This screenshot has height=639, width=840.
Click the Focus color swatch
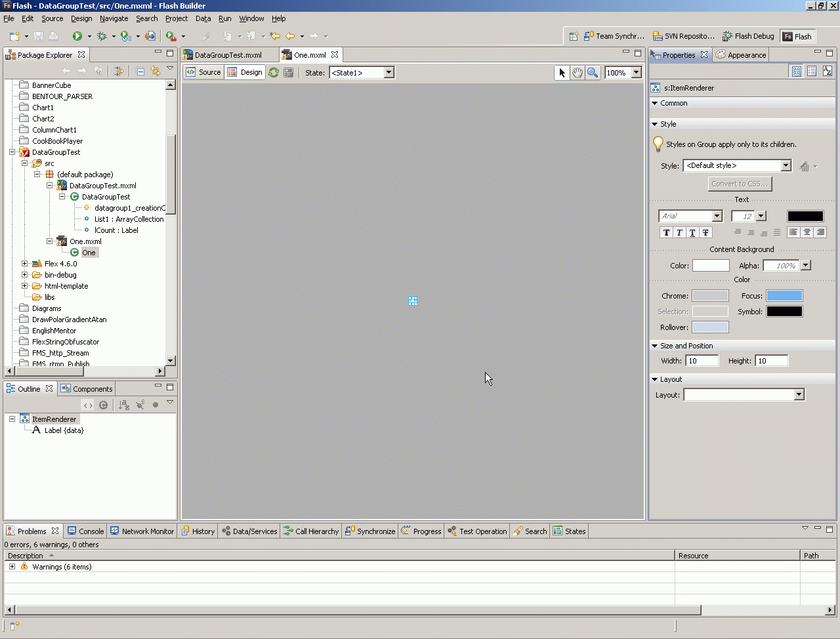pyautogui.click(x=784, y=296)
